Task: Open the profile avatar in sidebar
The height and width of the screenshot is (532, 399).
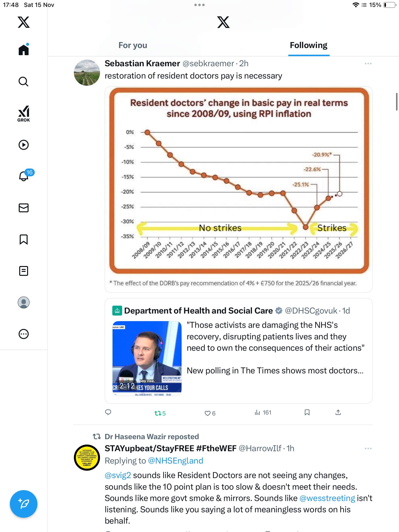Action: pyautogui.click(x=24, y=302)
